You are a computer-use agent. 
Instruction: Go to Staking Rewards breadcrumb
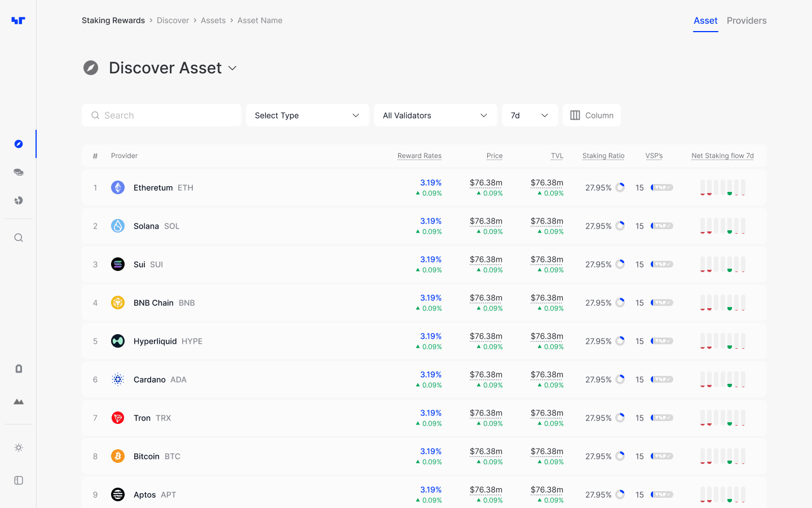point(113,20)
